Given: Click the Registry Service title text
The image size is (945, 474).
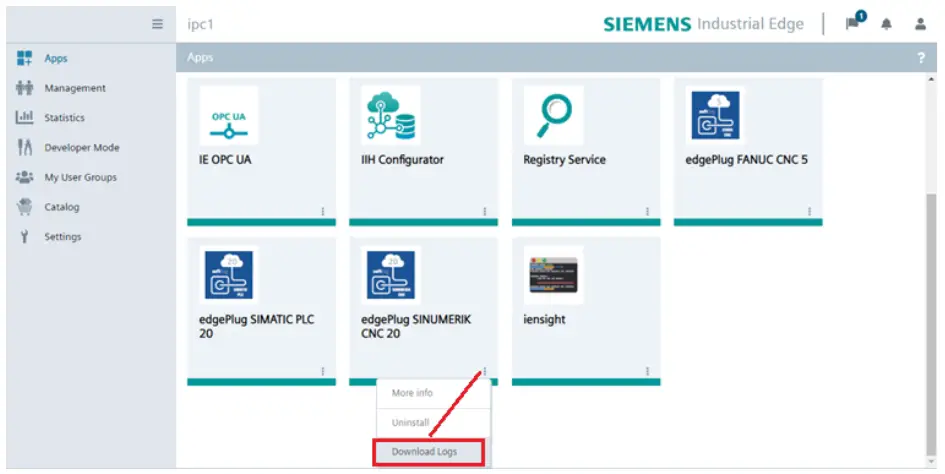Looking at the screenshot, I should point(564,160).
